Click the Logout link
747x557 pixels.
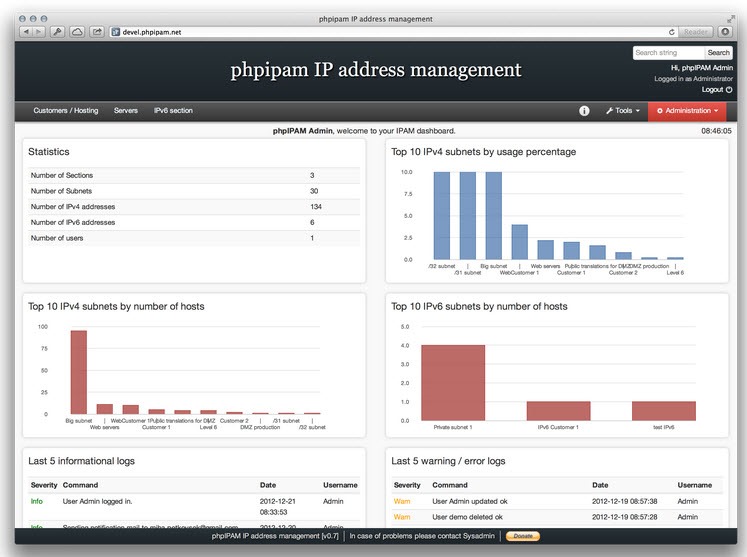tap(717, 90)
